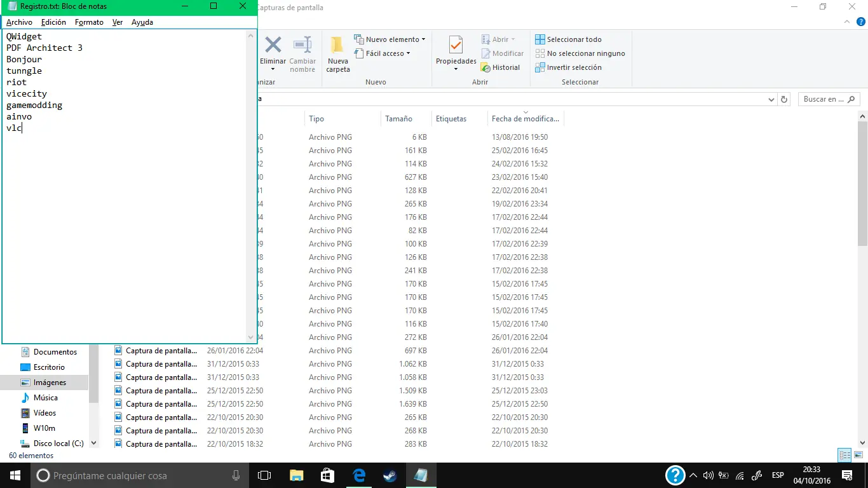Image resolution: width=868 pixels, height=488 pixels.
Task: Click the PDF Architect 3 line in Notepad
Action: [44, 48]
